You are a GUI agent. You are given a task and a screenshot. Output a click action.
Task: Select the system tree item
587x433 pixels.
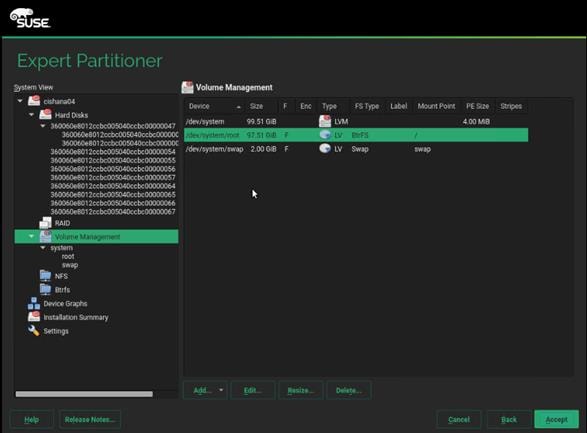[x=61, y=248]
